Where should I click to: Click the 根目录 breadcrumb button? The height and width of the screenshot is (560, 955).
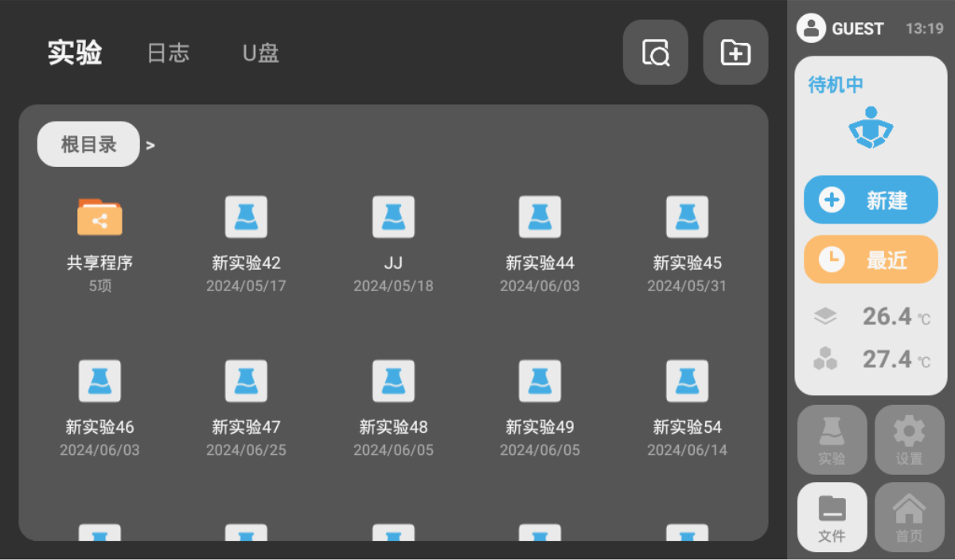click(88, 145)
